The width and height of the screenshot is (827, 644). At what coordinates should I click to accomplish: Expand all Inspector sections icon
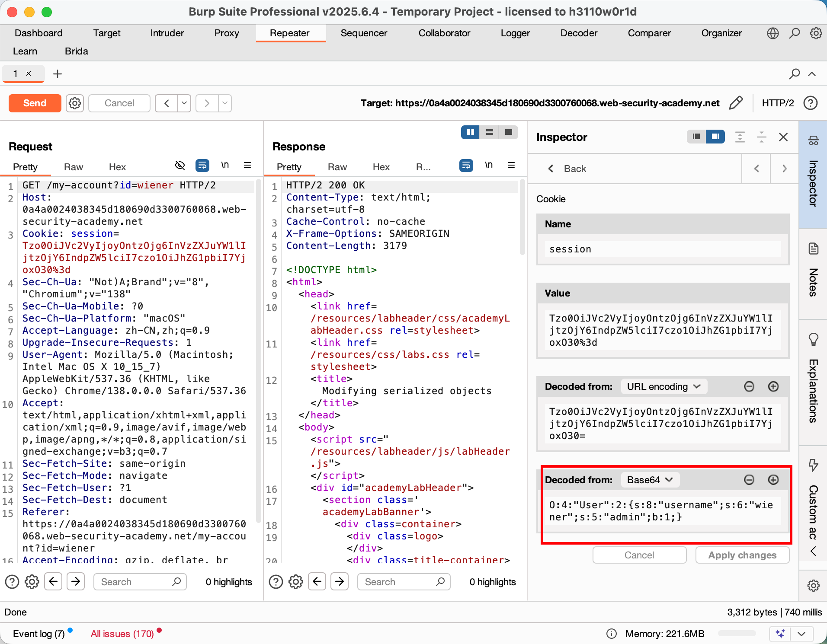coord(740,137)
